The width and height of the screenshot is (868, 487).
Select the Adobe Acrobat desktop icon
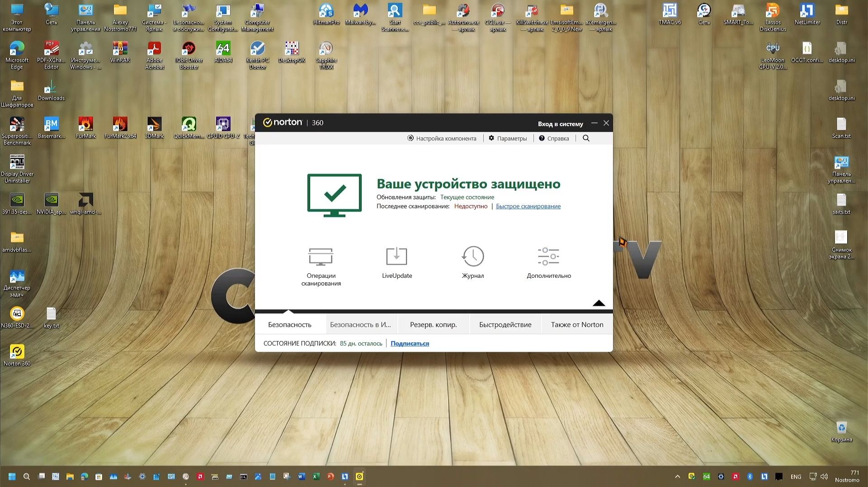pyautogui.click(x=154, y=55)
